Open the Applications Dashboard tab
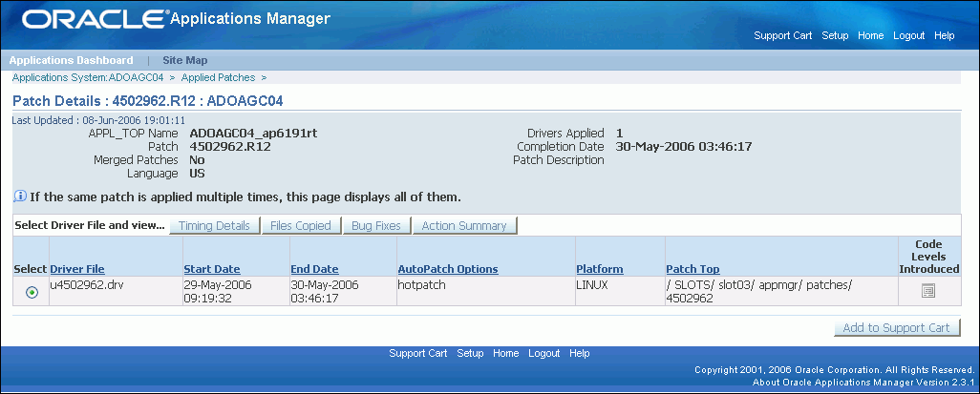 72,60
